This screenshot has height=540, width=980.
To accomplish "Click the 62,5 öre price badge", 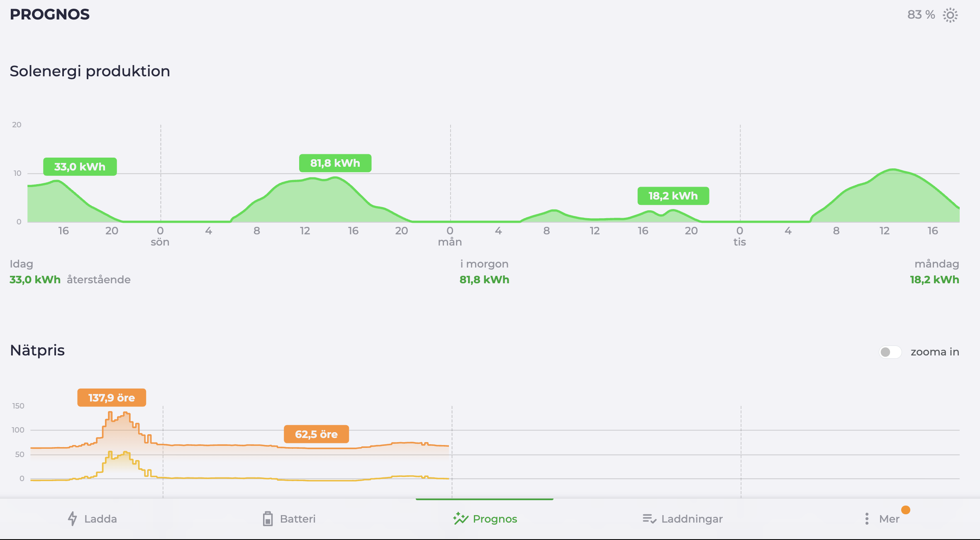I will 317,434.
